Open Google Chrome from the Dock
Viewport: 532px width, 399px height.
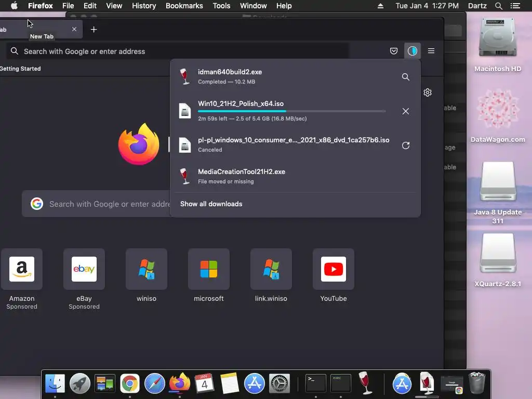pyautogui.click(x=129, y=383)
